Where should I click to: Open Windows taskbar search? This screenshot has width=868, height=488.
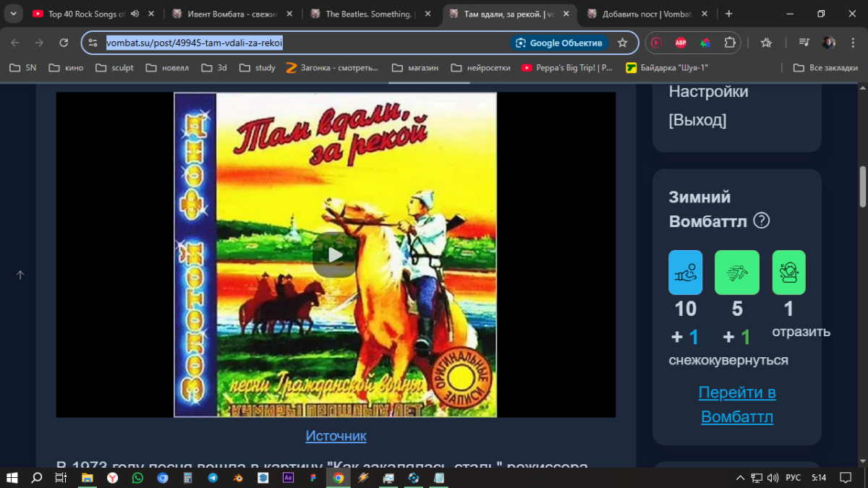(x=36, y=478)
